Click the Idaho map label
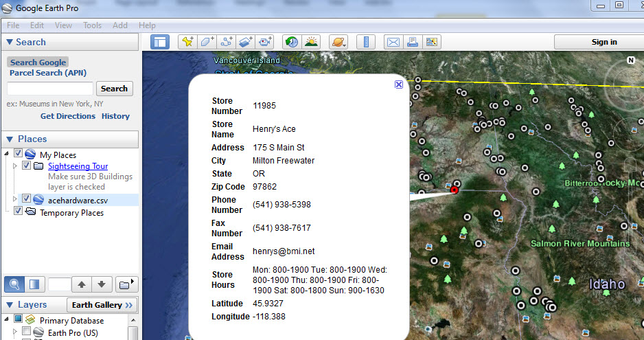The image size is (644, 340). (607, 284)
